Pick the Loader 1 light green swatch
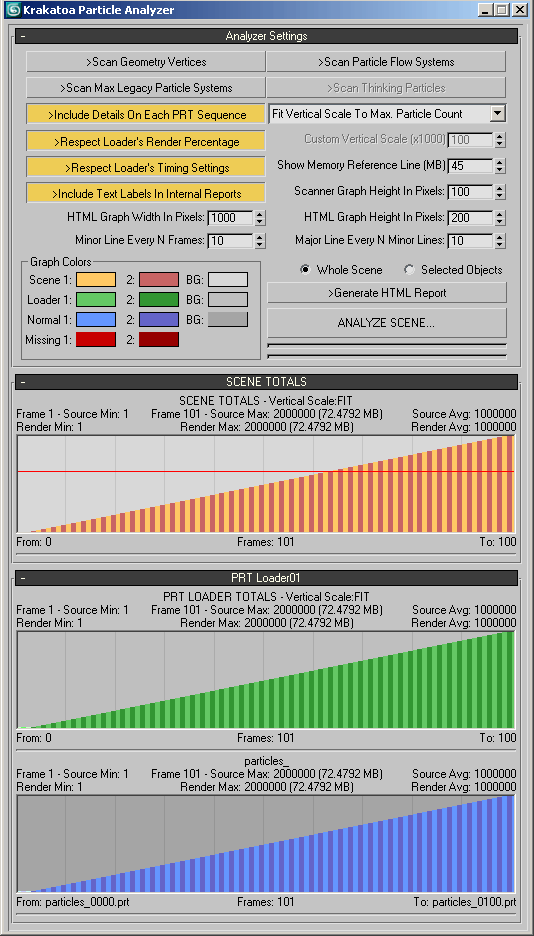This screenshot has width=534, height=936. [96, 300]
